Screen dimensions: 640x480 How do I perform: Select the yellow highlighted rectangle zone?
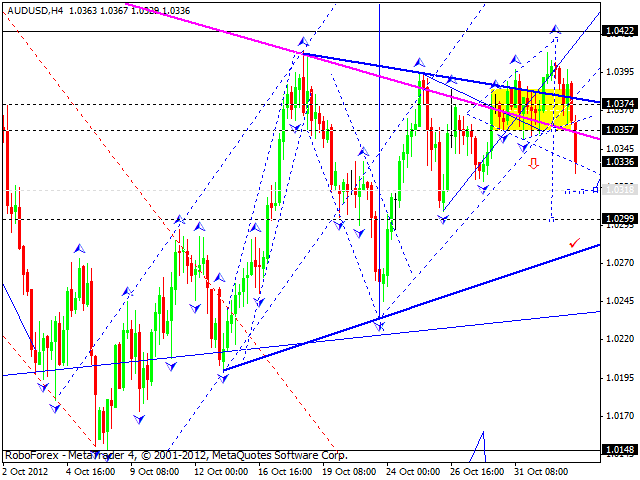pos(531,109)
